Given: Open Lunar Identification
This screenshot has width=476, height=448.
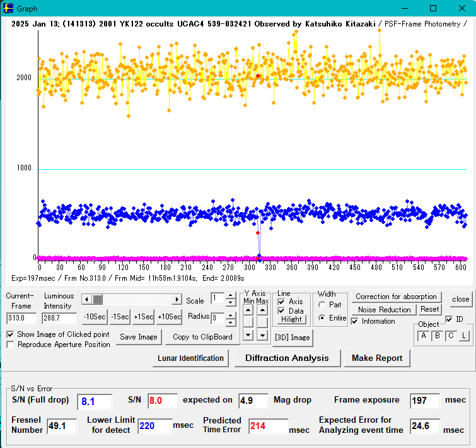Looking at the screenshot, I should coord(191,358).
